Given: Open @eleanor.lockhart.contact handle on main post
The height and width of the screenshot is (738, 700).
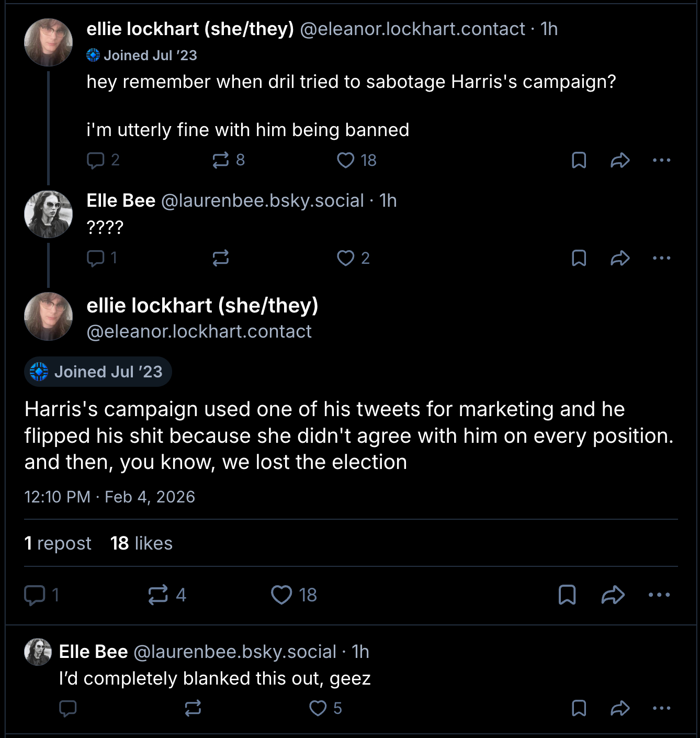Looking at the screenshot, I should click(x=199, y=331).
